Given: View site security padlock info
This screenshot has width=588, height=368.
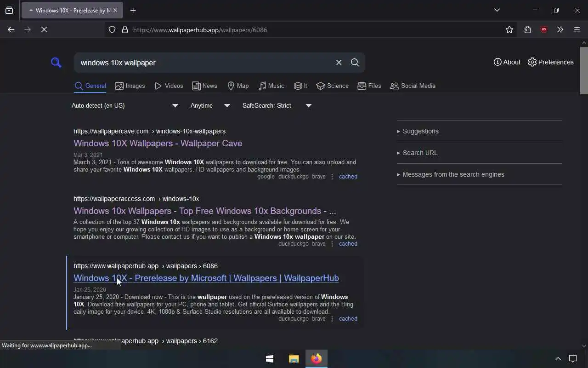Looking at the screenshot, I should [124, 30].
